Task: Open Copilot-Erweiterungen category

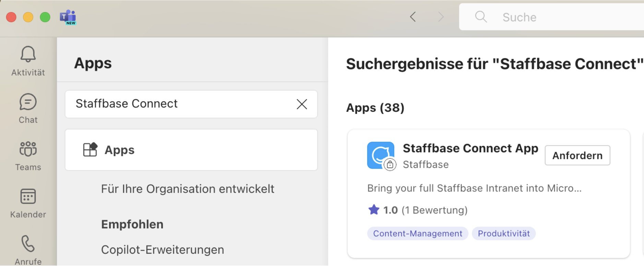Action: [x=163, y=250]
